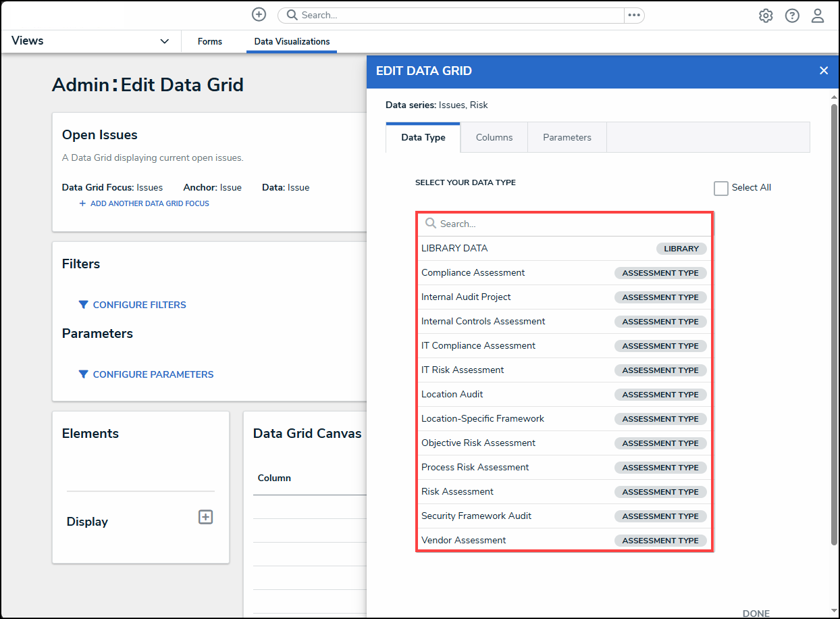Click the plus create icon near search

[259, 15]
